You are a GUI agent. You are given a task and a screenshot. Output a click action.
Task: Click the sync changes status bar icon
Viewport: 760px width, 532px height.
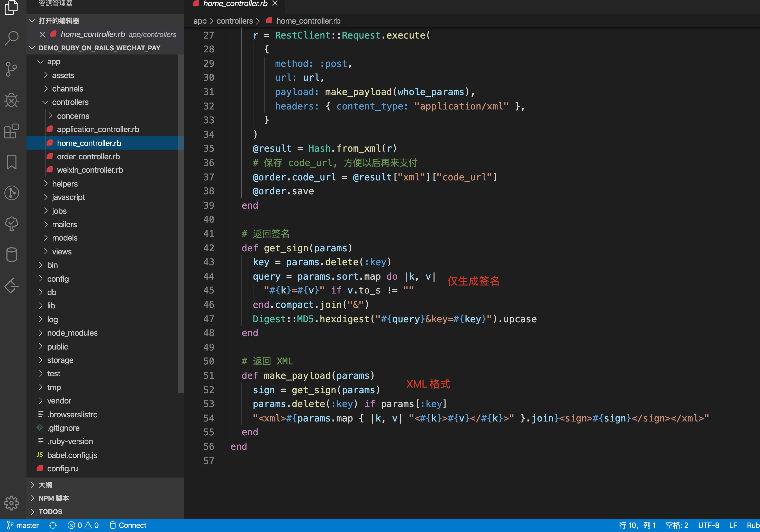53,525
